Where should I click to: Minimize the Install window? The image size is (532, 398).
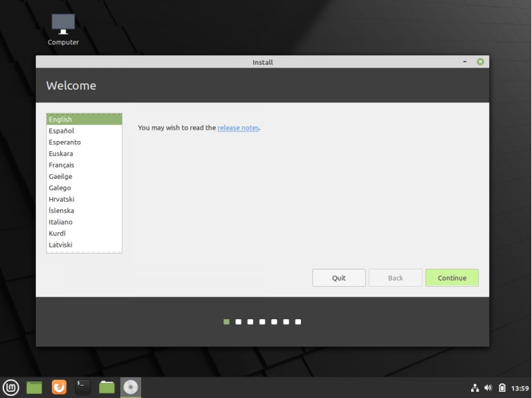465,61
